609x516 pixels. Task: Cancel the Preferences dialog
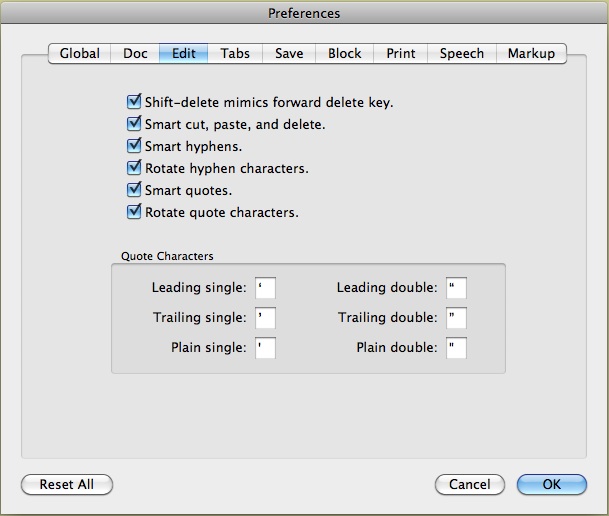tap(470, 484)
